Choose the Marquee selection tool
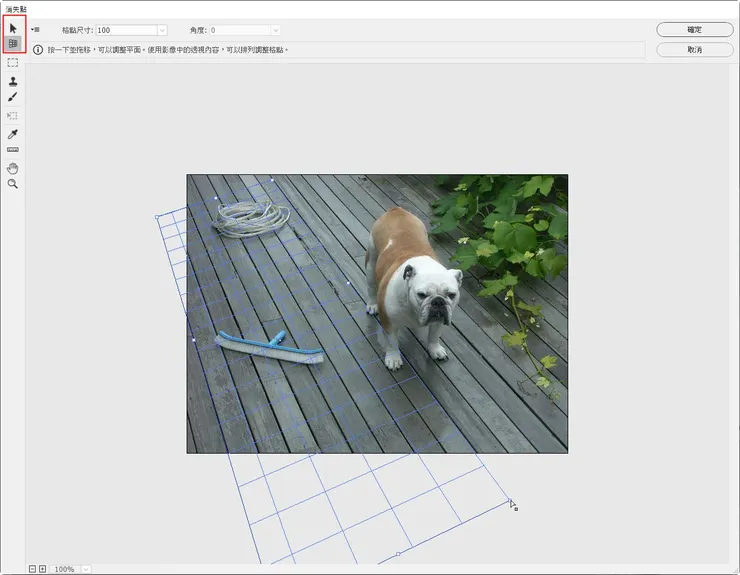 [x=13, y=62]
